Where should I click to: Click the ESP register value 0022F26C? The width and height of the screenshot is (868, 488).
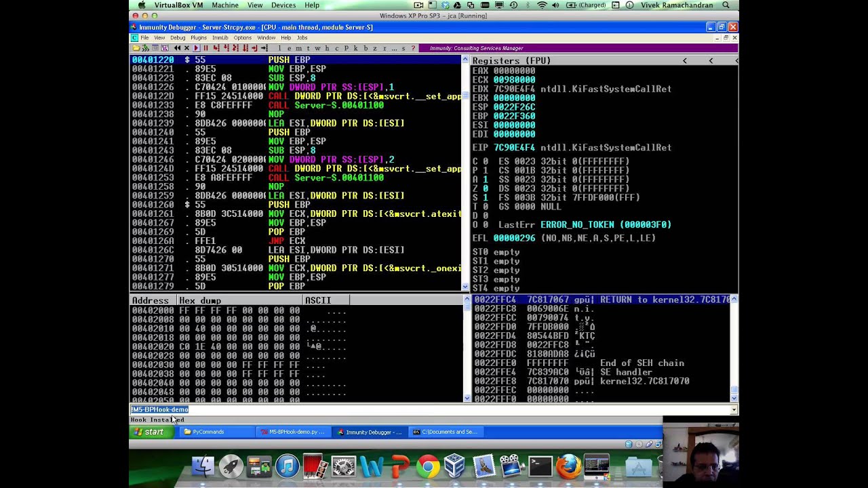click(x=514, y=107)
